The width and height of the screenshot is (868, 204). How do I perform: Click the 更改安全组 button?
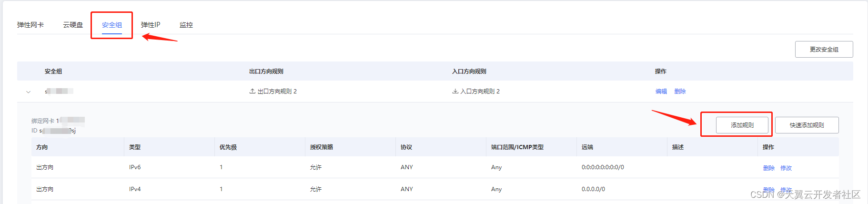click(x=824, y=50)
